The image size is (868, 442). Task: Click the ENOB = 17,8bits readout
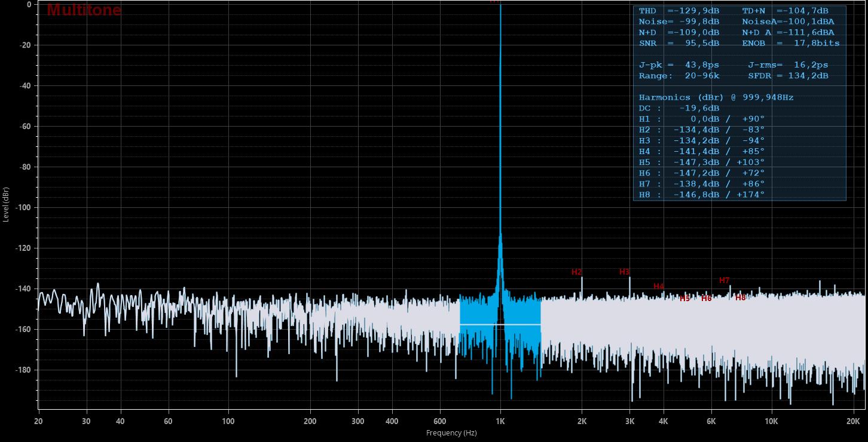pos(791,43)
